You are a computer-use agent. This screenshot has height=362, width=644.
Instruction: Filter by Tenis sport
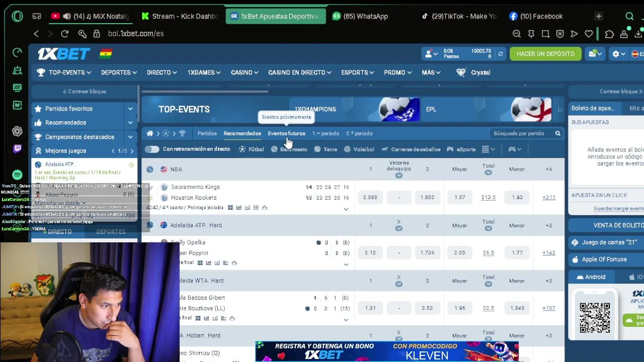[x=326, y=149]
